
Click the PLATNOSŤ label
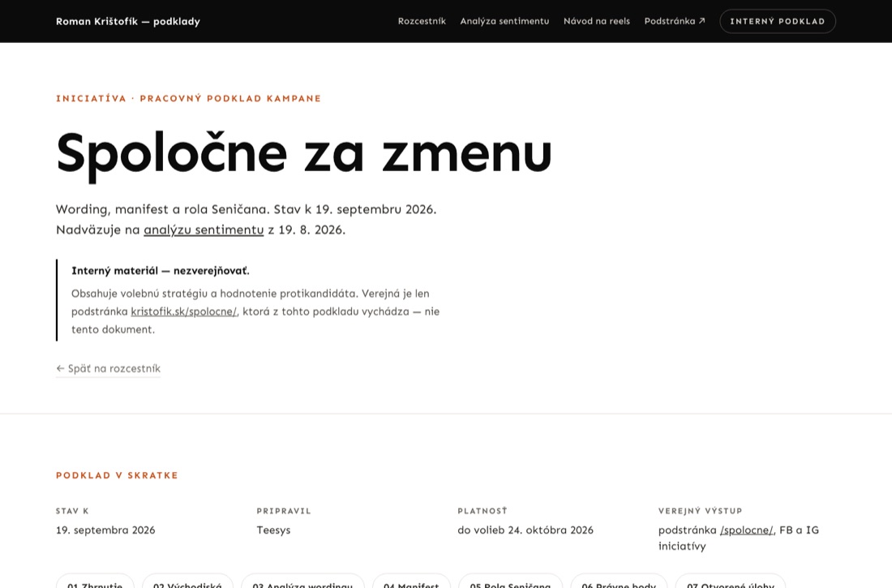[482, 511]
